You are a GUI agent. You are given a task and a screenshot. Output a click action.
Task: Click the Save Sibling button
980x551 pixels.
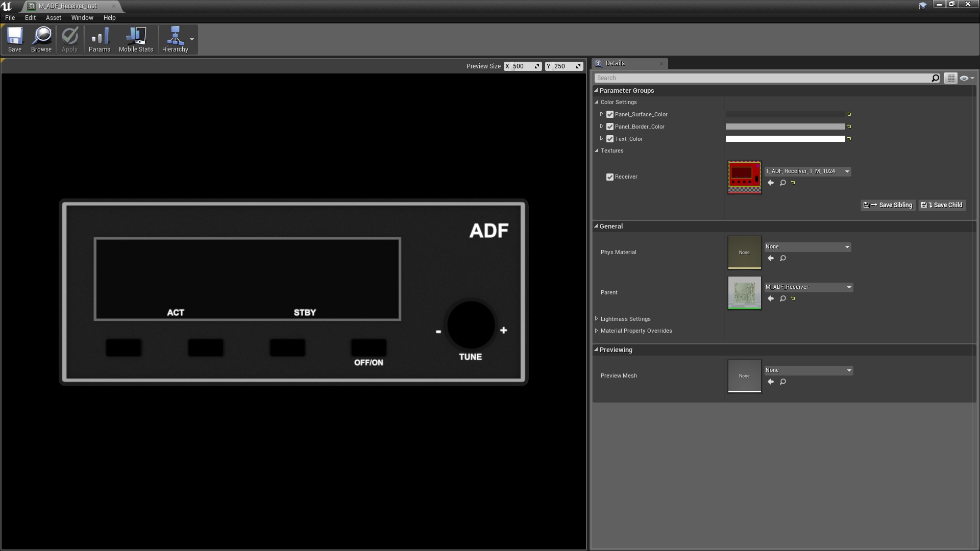(x=888, y=205)
